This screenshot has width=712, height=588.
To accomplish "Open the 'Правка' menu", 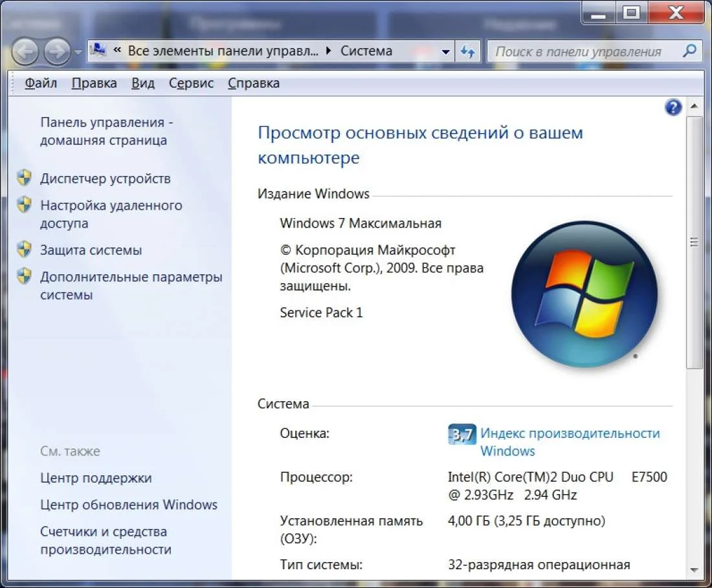I will (94, 83).
